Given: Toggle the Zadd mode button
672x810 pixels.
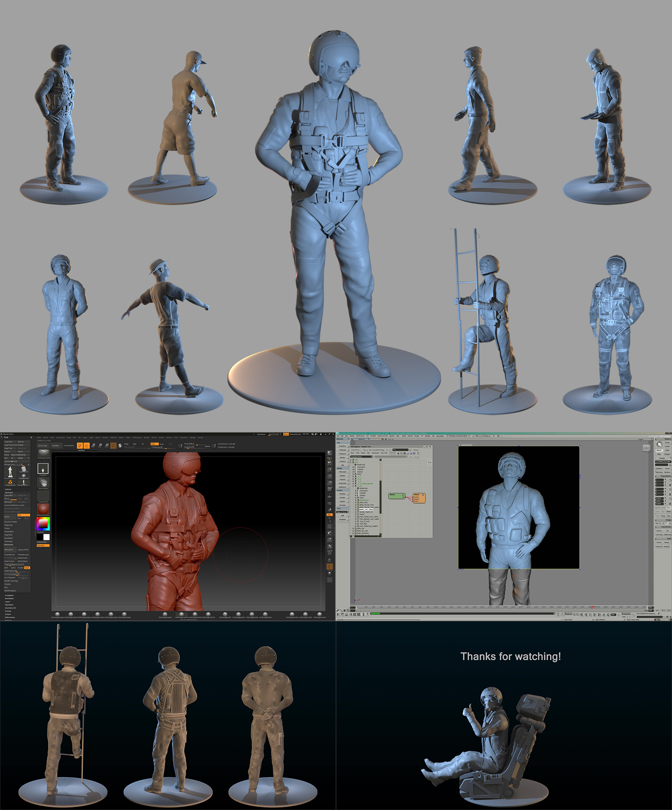Looking at the screenshot, I should (x=154, y=444).
